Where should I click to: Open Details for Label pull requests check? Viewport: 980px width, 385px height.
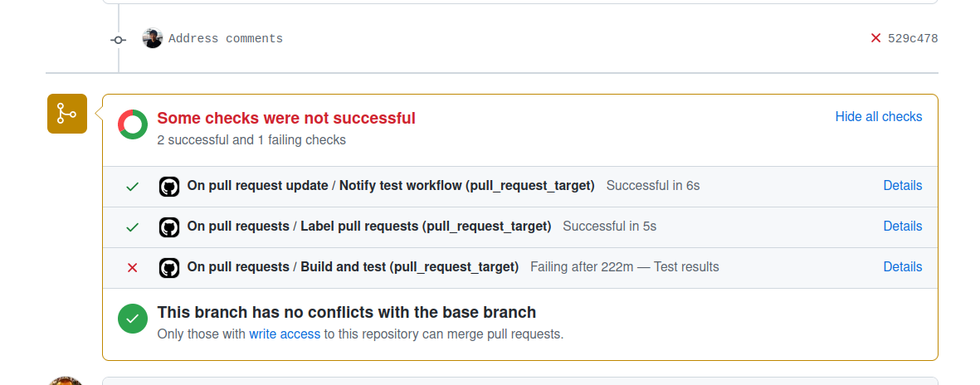click(x=902, y=227)
